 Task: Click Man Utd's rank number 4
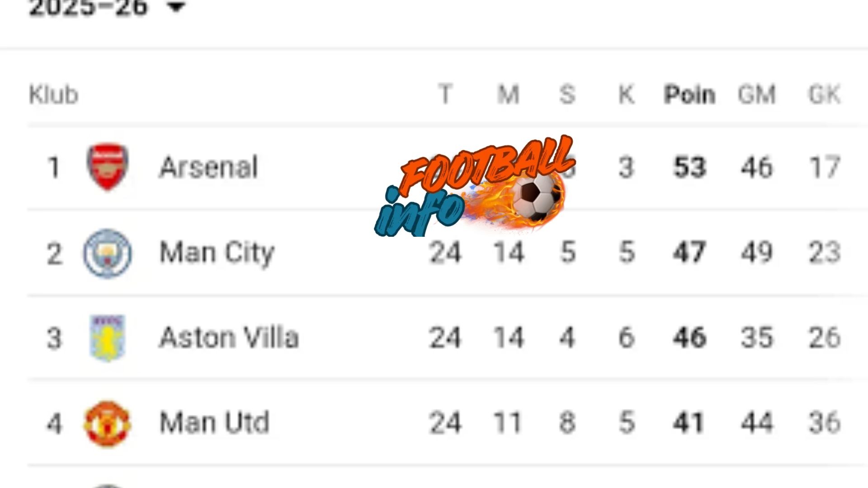pyautogui.click(x=54, y=424)
